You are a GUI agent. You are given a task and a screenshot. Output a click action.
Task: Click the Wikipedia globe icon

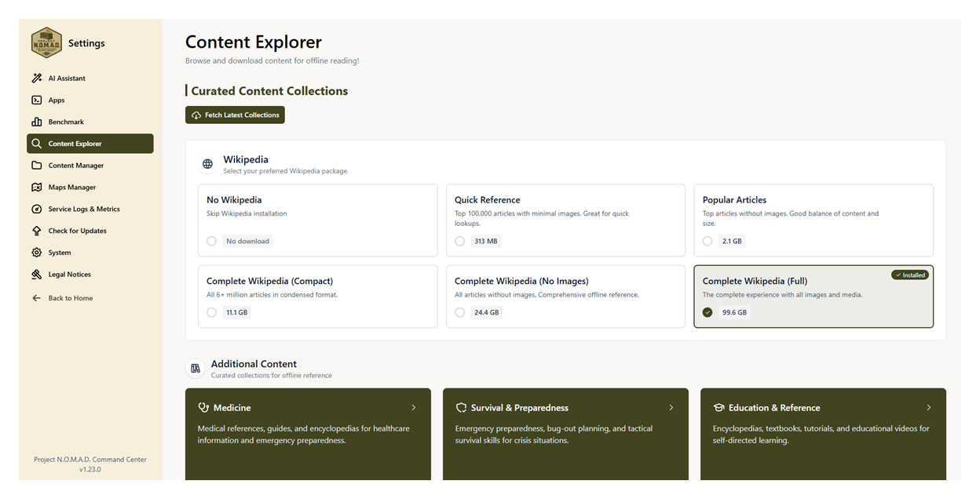pos(207,164)
